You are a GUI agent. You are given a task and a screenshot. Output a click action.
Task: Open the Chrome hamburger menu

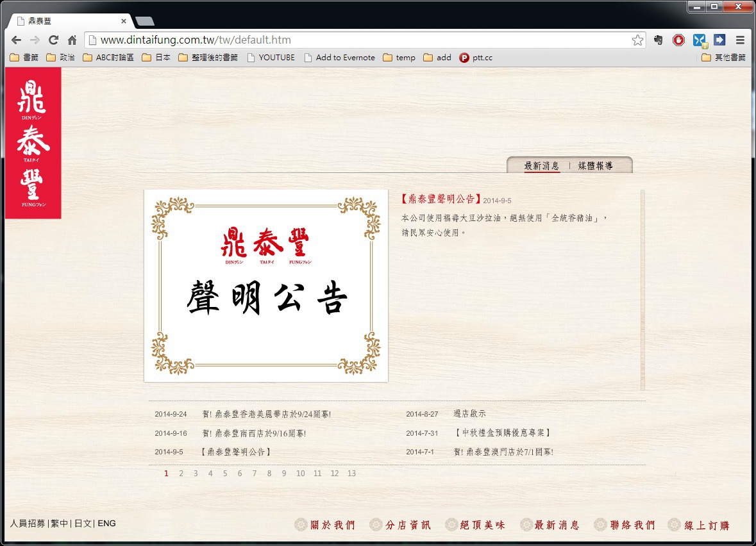[x=740, y=40]
